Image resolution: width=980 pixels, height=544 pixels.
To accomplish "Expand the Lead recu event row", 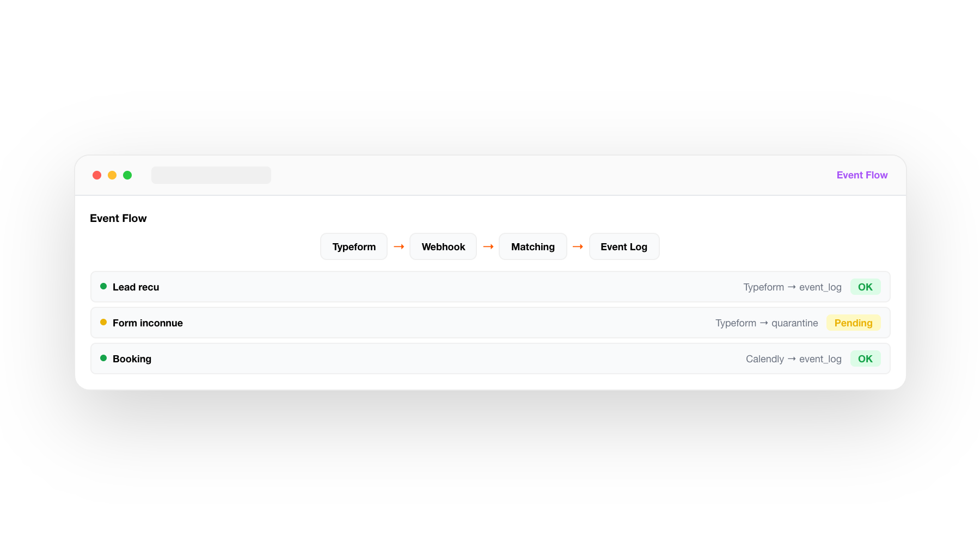I will [436, 287].
